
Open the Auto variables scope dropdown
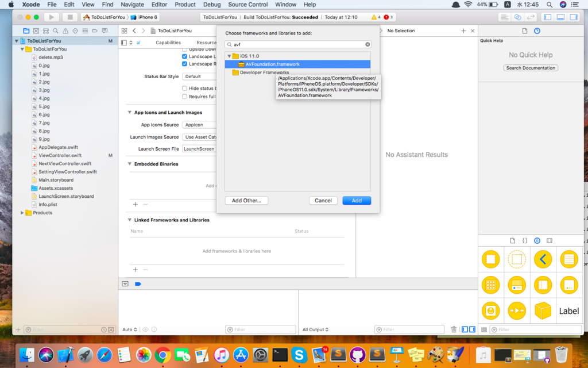coord(129,329)
